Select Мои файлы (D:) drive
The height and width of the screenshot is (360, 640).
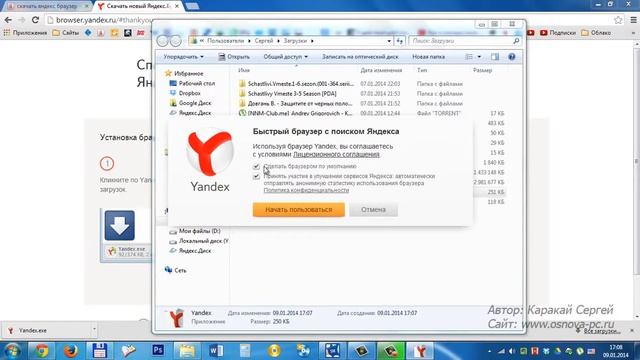(199, 231)
